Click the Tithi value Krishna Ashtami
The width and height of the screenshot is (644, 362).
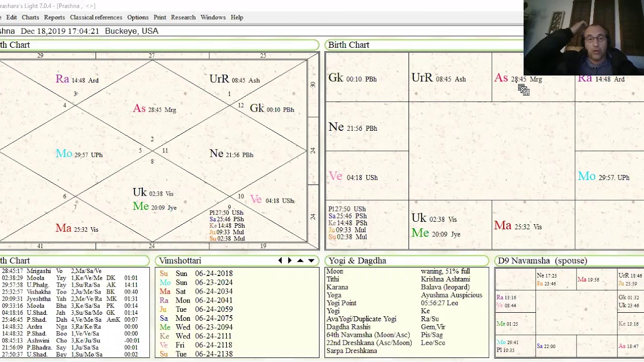(445, 279)
